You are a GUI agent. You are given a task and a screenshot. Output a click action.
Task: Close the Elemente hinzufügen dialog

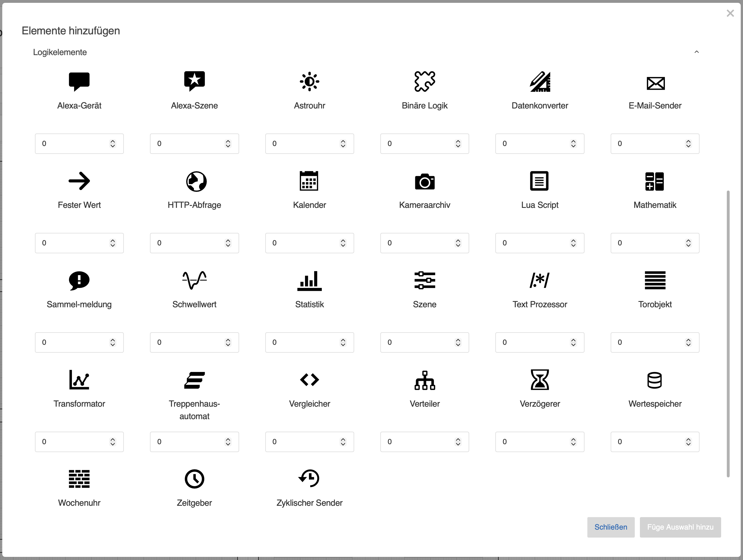coord(730,13)
